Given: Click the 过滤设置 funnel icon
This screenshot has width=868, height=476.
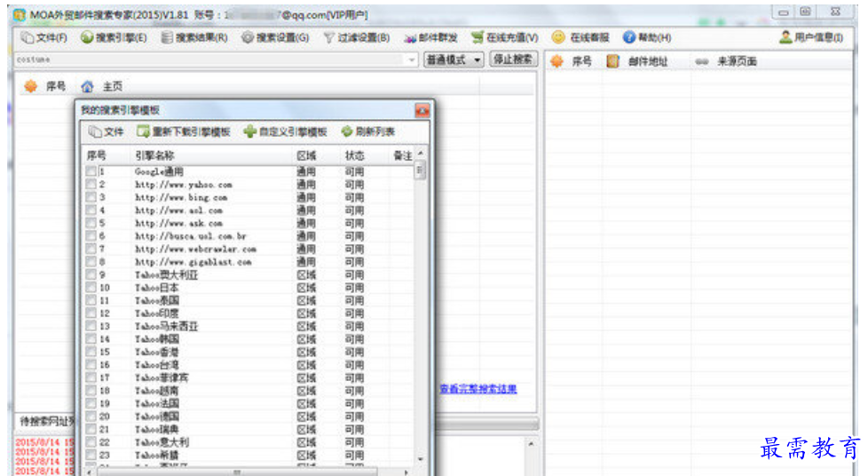Looking at the screenshot, I should click(x=328, y=37).
